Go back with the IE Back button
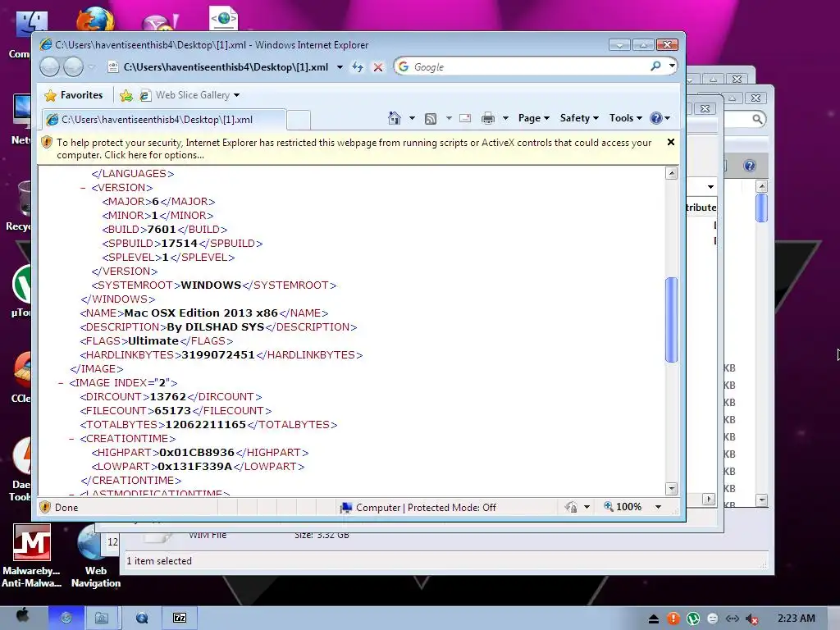The image size is (840, 630). pyautogui.click(x=50, y=67)
